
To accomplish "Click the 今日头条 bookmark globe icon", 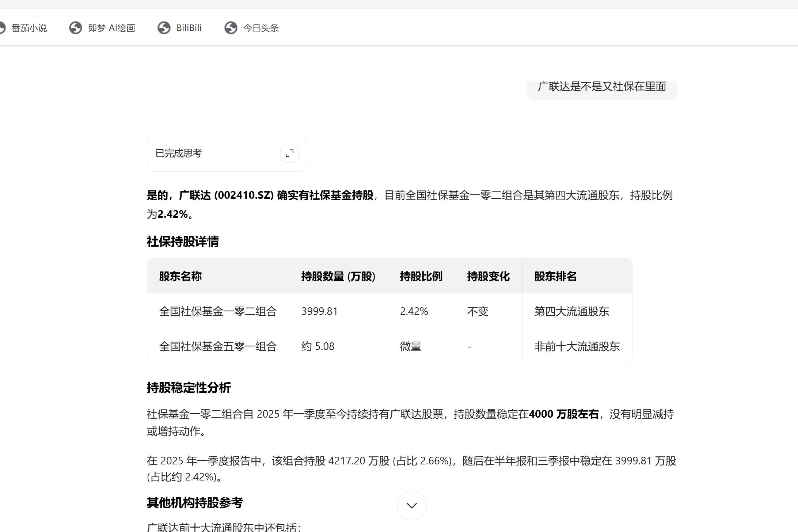I will tap(231, 28).
